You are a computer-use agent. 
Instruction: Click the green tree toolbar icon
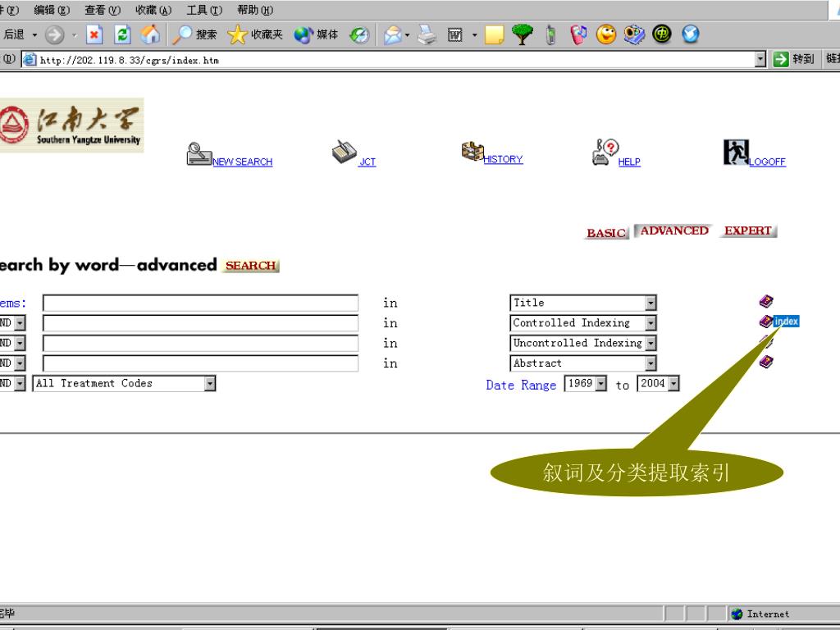click(522, 34)
